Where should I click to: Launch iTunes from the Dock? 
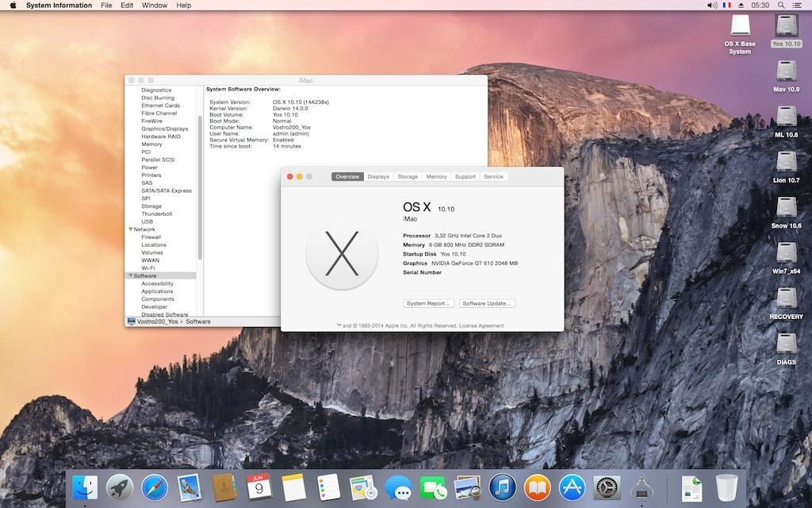point(502,487)
